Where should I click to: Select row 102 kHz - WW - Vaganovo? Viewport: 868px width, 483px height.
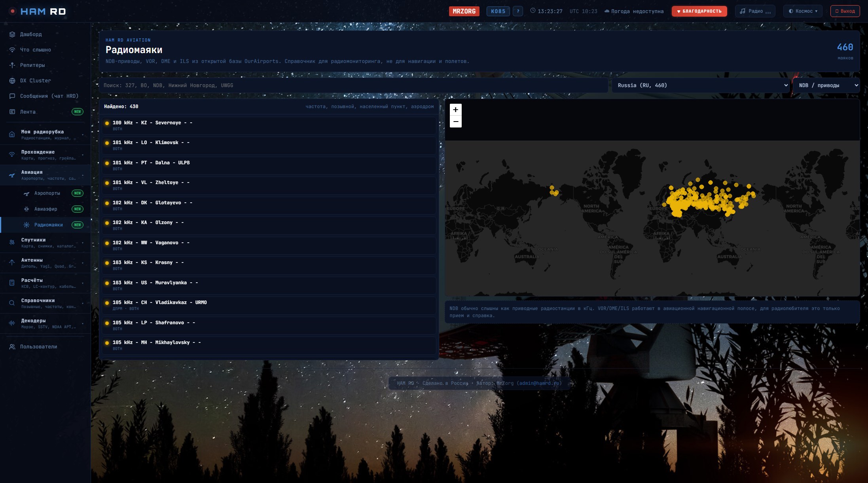click(x=269, y=245)
